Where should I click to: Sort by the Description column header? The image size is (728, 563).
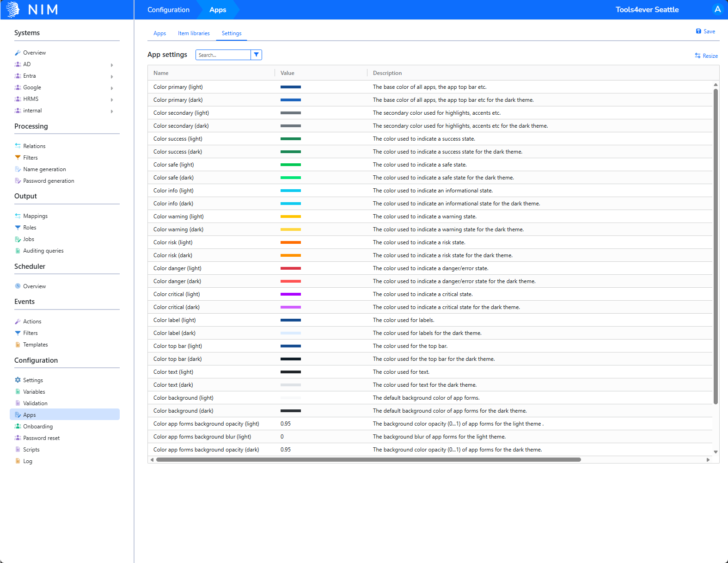click(387, 73)
